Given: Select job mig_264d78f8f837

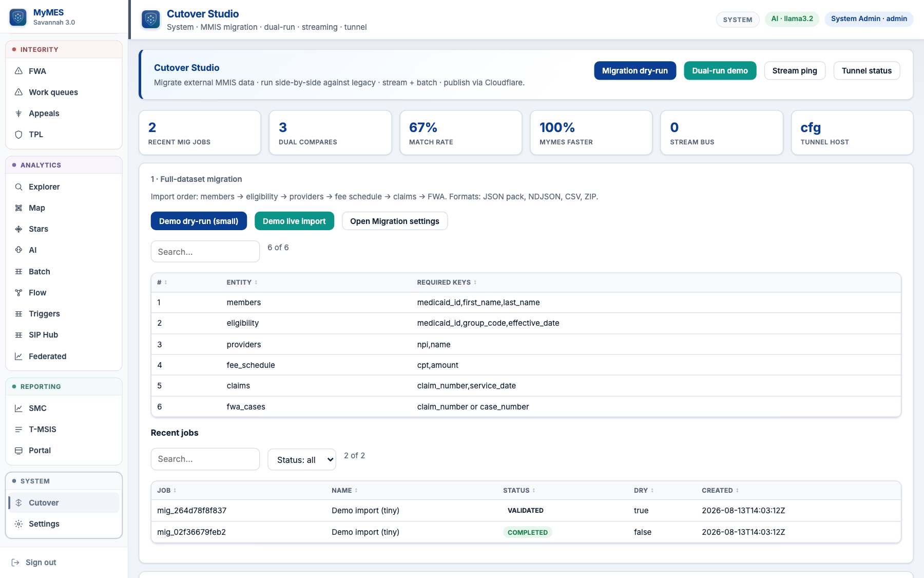Looking at the screenshot, I should tap(192, 510).
